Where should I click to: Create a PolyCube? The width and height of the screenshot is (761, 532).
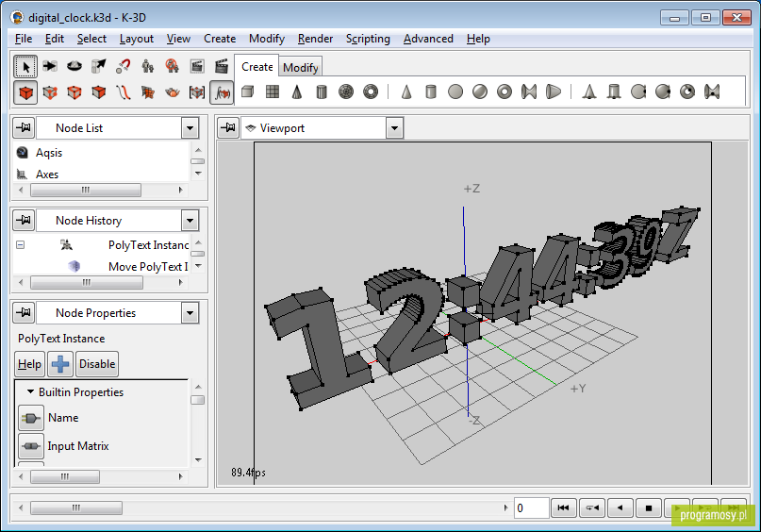[248, 91]
